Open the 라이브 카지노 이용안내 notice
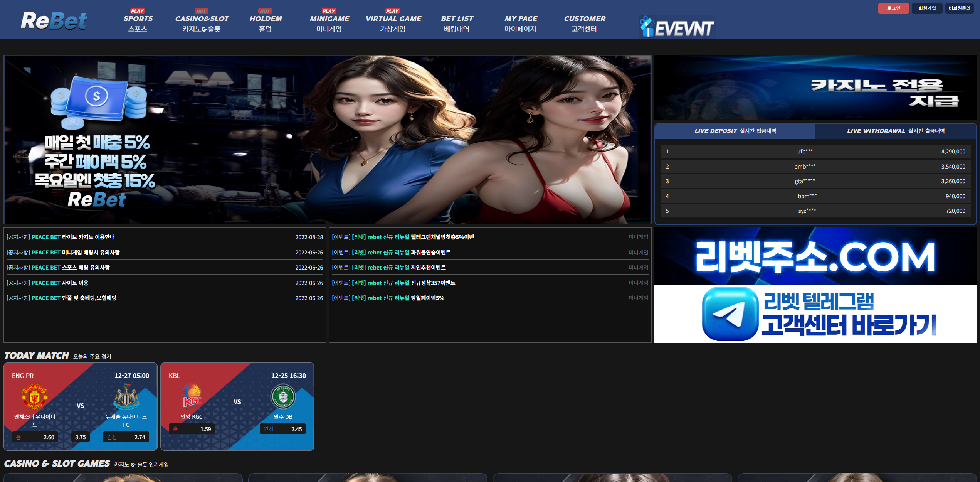Screen dimensions: 980x482 point(88,237)
